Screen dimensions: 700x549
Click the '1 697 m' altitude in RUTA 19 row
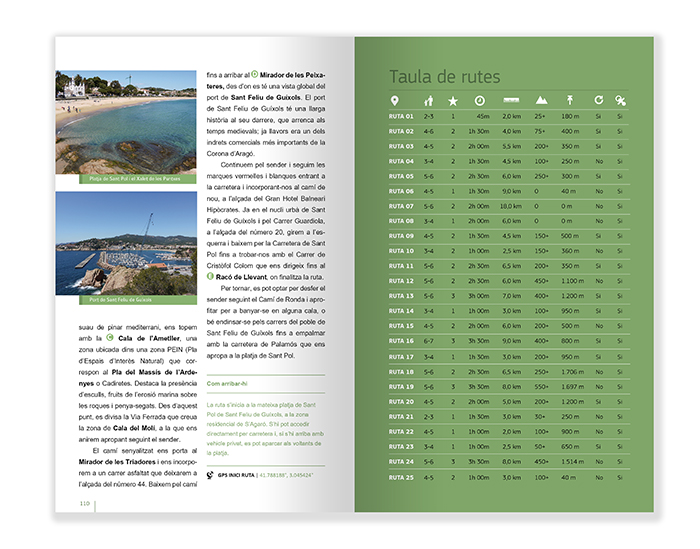click(x=573, y=387)
